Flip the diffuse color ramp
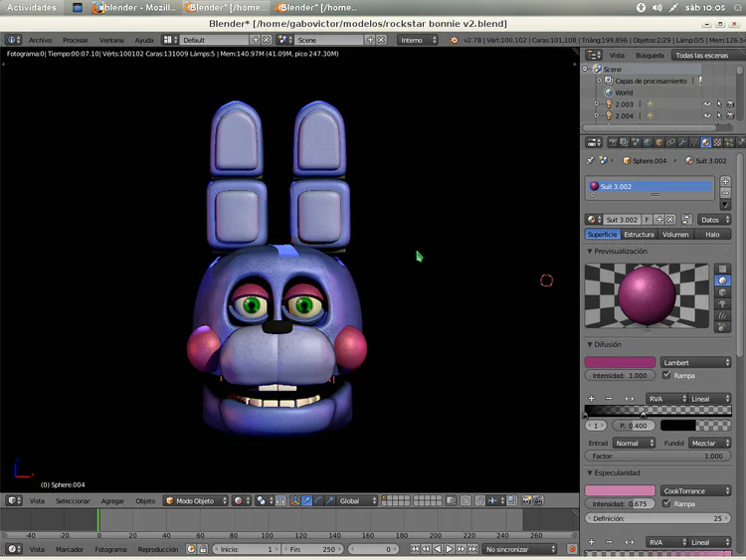The image size is (746, 560). (x=629, y=399)
